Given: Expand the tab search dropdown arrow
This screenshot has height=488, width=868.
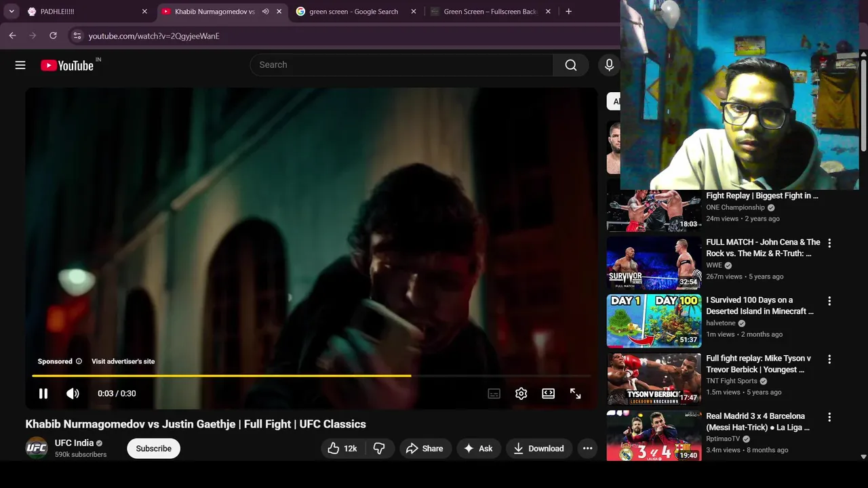Looking at the screenshot, I should pyautogui.click(x=12, y=12).
